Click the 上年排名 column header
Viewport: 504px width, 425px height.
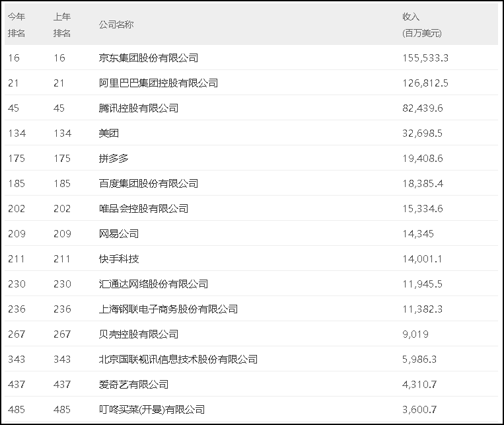[x=62, y=24]
